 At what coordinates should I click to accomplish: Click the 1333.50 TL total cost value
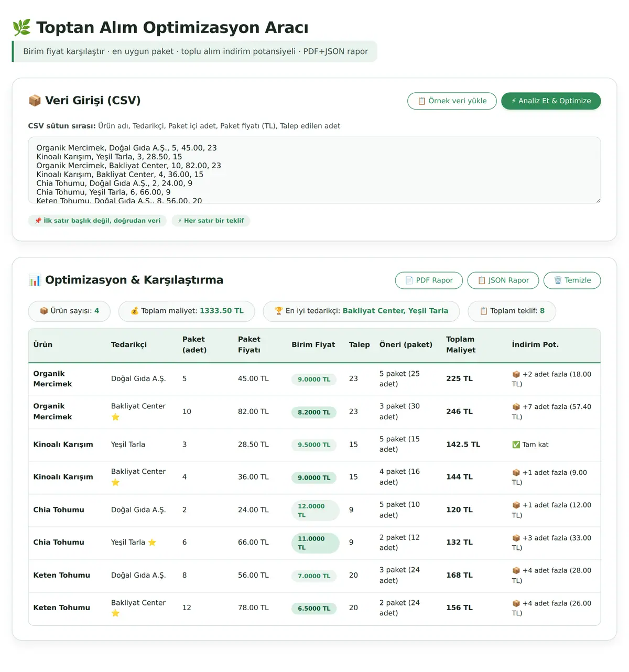pos(222,311)
